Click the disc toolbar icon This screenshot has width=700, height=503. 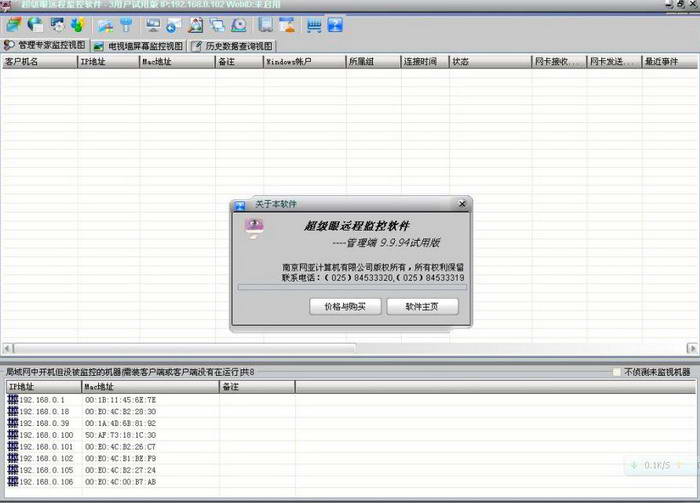tap(239, 25)
